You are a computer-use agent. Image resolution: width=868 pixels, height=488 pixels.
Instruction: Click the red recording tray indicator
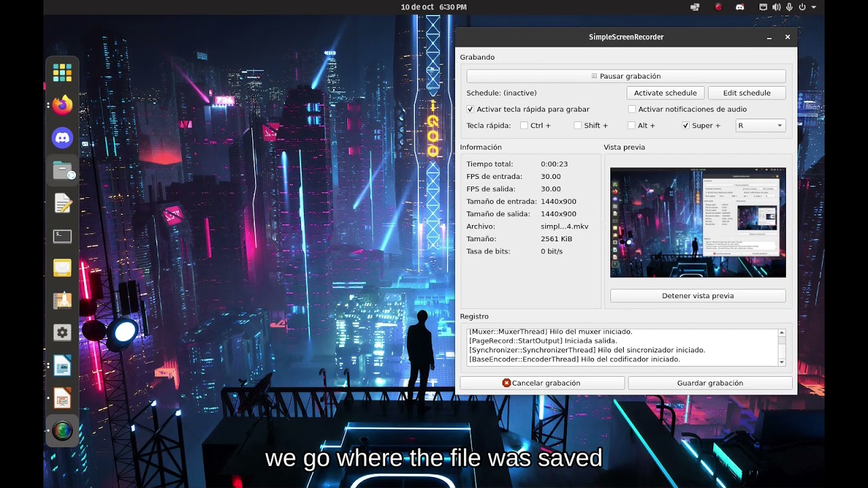[x=718, y=7]
